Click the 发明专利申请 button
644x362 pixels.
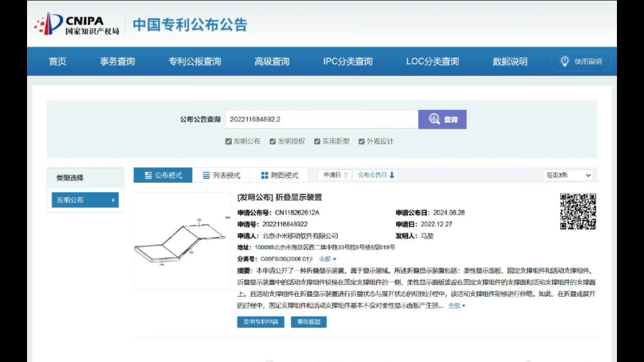(x=262, y=322)
